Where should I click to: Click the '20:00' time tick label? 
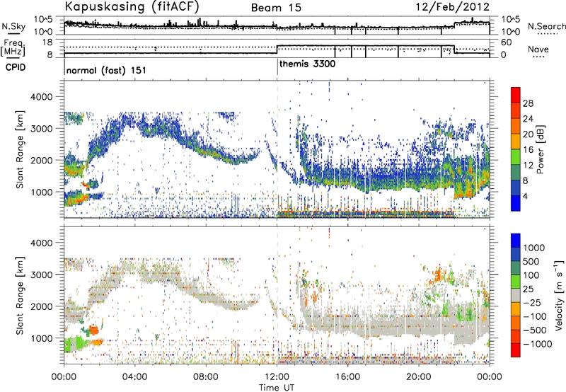click(x=418, y=377)
